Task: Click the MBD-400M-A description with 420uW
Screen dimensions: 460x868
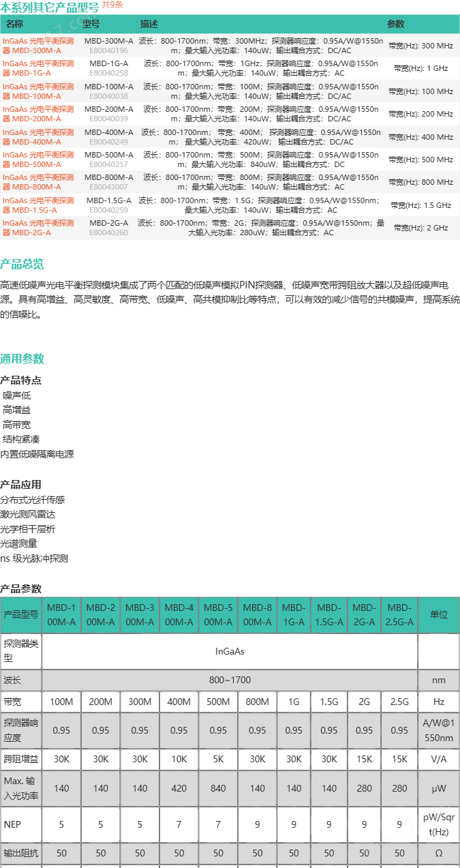Action: coord(261,137)
